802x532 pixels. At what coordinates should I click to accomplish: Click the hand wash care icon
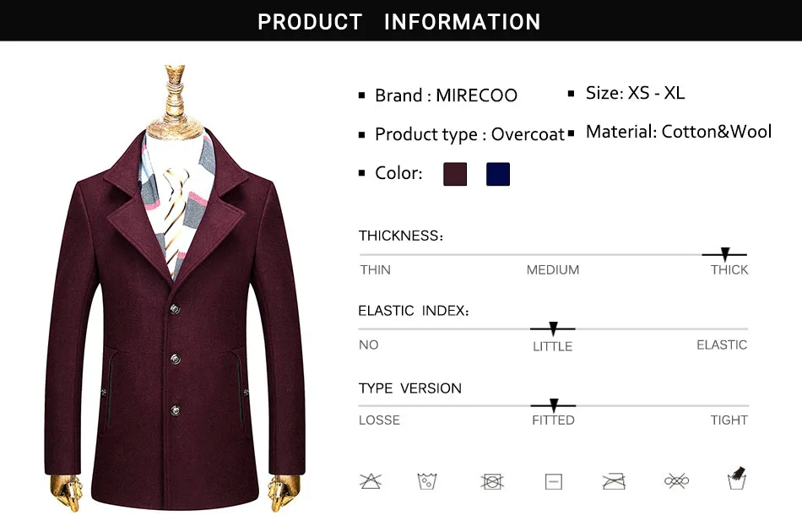pyautogui.click(x=737, y=478)
